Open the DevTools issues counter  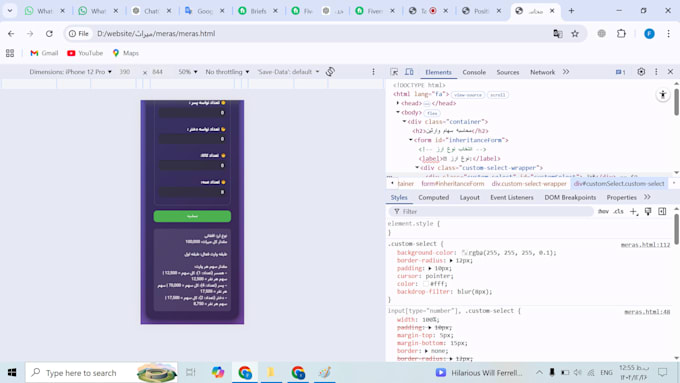(621, 72)
